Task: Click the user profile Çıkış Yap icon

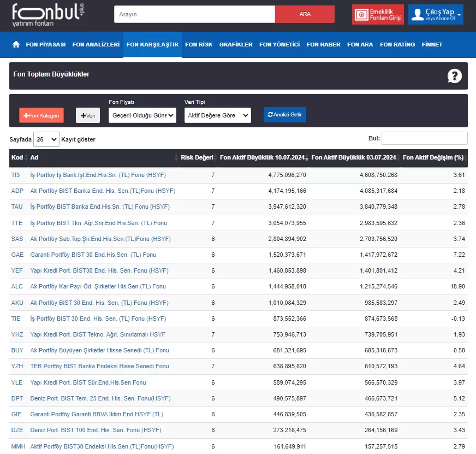Action: 417,15
